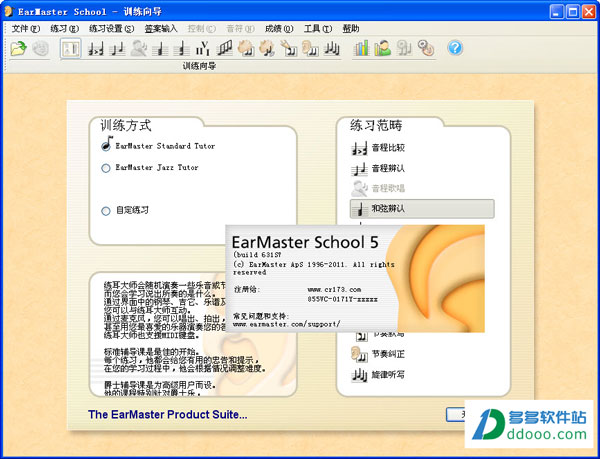The height and width of the screenshot is (459, 600).
Task: Click the person-with-chart results toolbar icon
Action: 383,49
